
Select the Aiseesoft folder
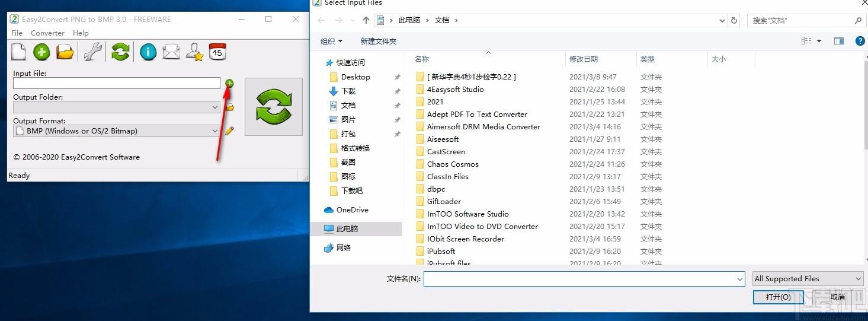coord(443,139)
